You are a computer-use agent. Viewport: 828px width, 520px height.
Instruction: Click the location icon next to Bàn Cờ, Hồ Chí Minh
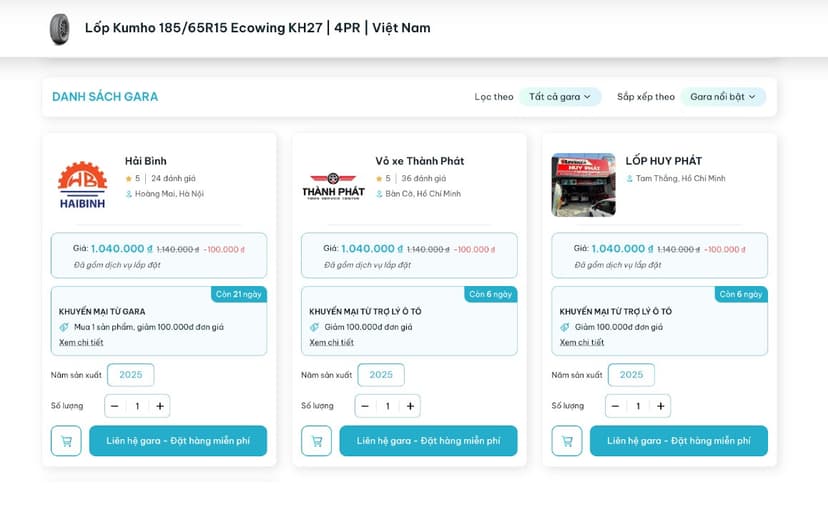pyautogui.click(x=379, y=194)
